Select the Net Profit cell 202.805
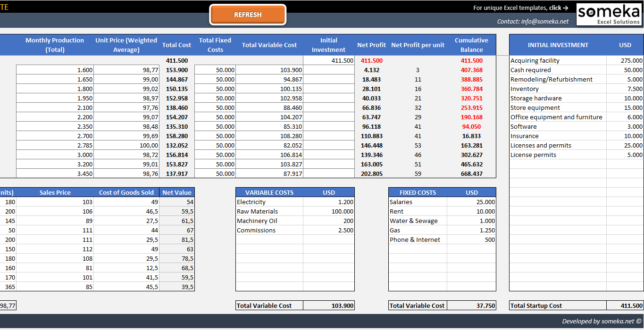 click(x=371, y=173)
